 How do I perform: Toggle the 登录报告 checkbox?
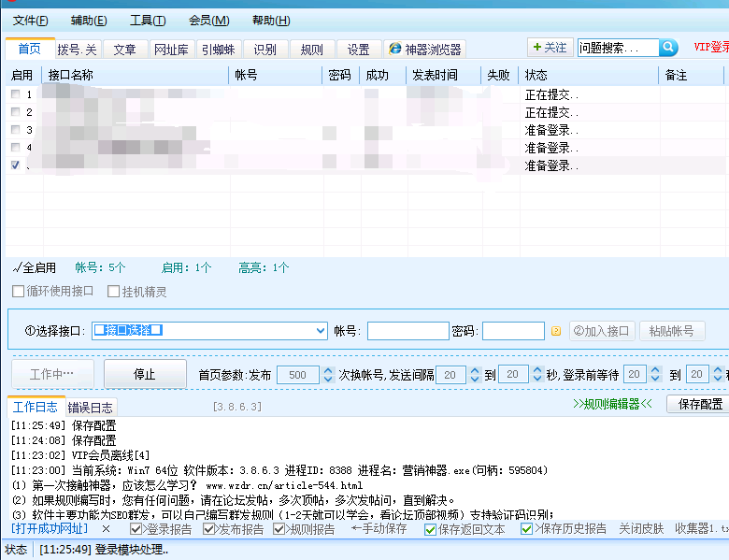[136, 529]
